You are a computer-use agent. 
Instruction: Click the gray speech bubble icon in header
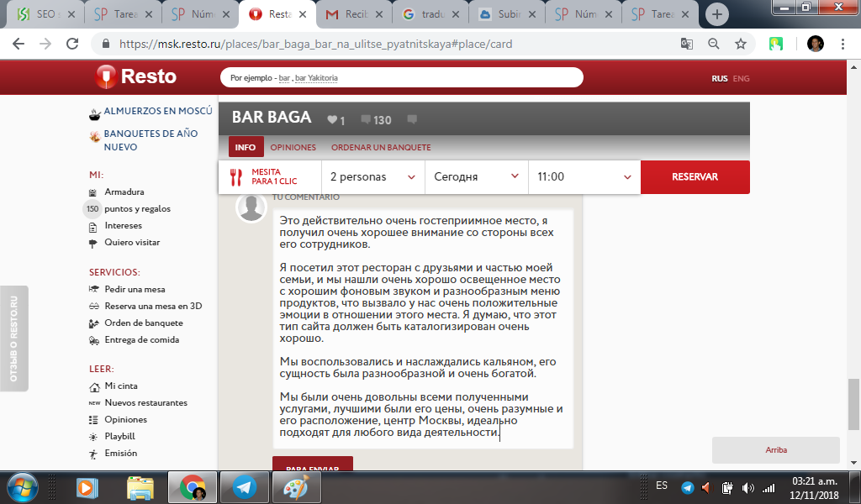(412, 119)
